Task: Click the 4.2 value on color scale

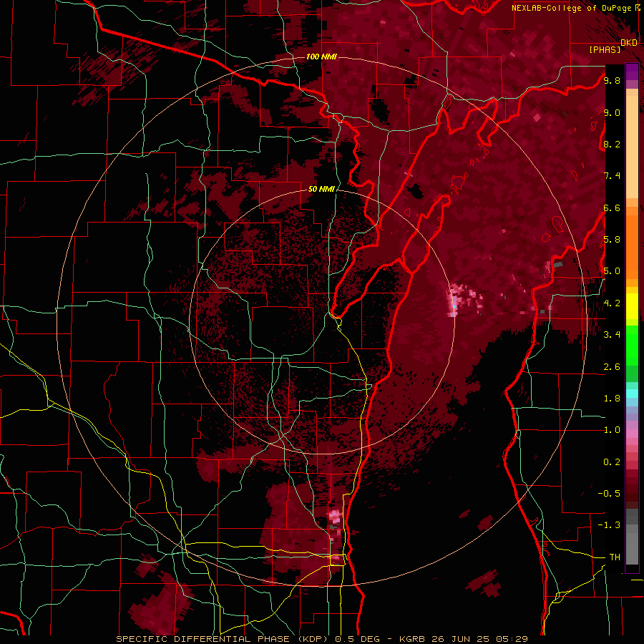Action: click(x=612, y=303)
